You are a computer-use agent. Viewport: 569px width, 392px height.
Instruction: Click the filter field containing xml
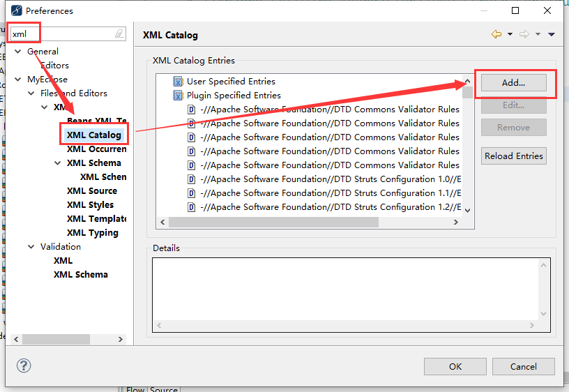tap(68, 33)
